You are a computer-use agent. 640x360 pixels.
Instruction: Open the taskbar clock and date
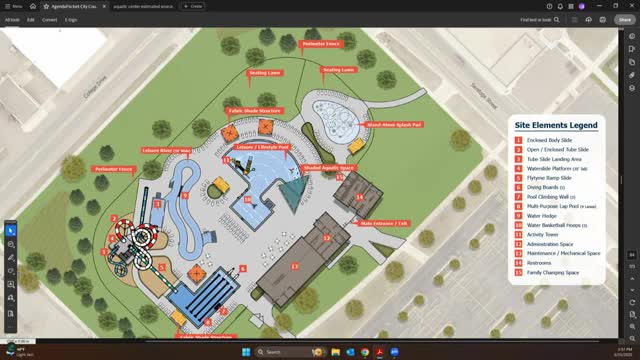pos(622,352)
